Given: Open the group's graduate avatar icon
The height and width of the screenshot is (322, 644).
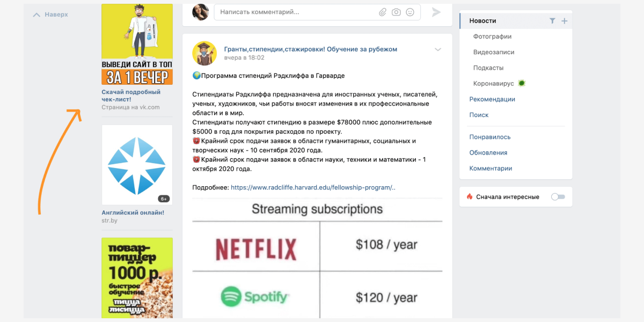Looking at the screenshot, I should pos(204,53).
